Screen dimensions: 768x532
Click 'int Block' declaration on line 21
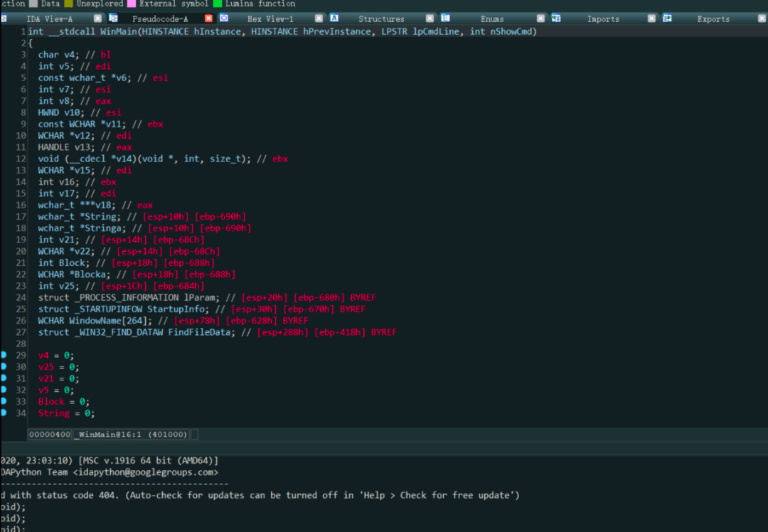coord(64,263)
